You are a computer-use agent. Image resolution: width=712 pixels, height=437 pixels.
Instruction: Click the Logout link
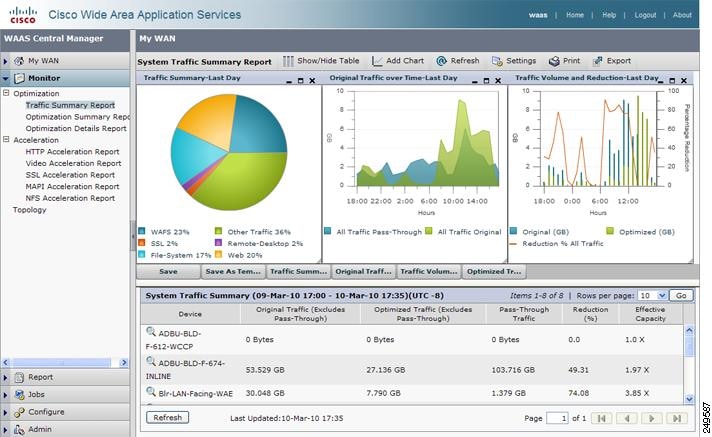[645, 15]
